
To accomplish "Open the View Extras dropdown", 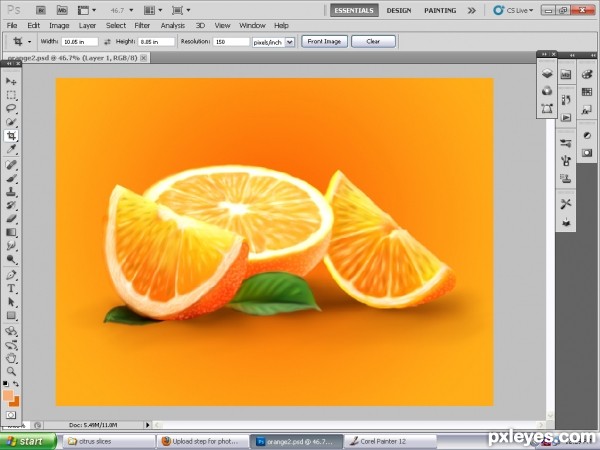I will 87,10.
